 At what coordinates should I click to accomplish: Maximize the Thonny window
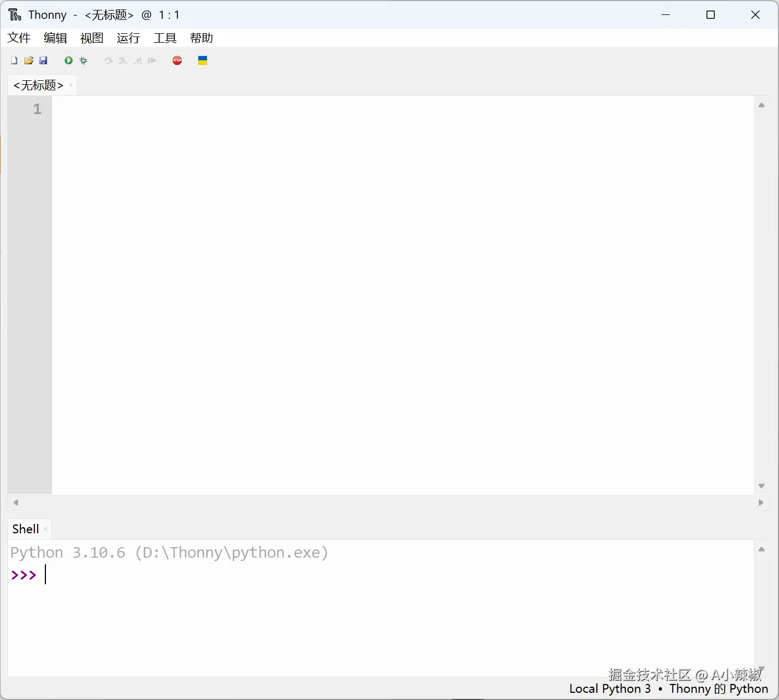coord(711,15)
